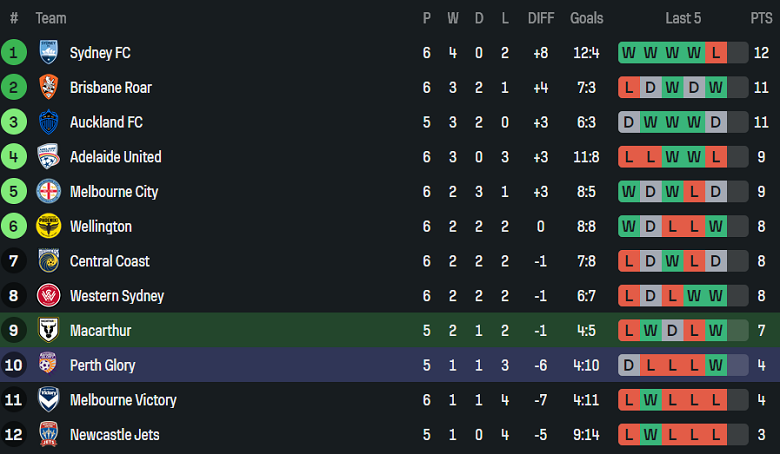Click the Brisbane Roar club crest
The height and width of the screenshot is (454, 780).
pos(48,88)
